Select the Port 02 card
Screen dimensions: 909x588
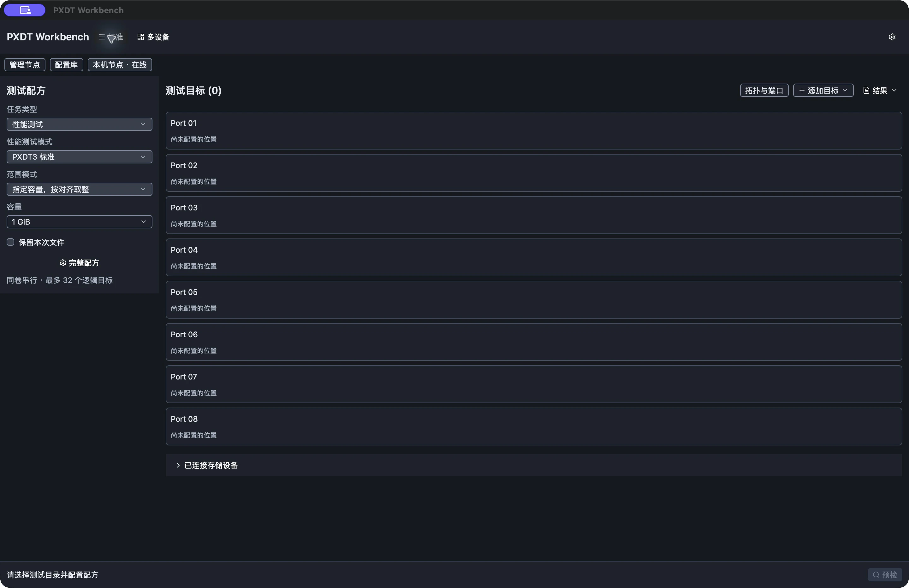pyautogui.click(x=533, y=173)
